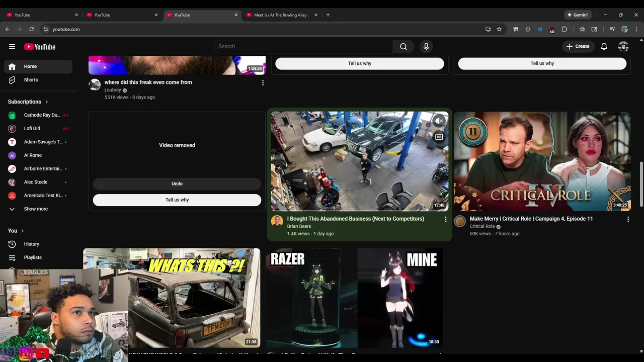The image size is (644, 362).
Task: Open the Make Merry Critical Role video title
Action: coord(531,219)
